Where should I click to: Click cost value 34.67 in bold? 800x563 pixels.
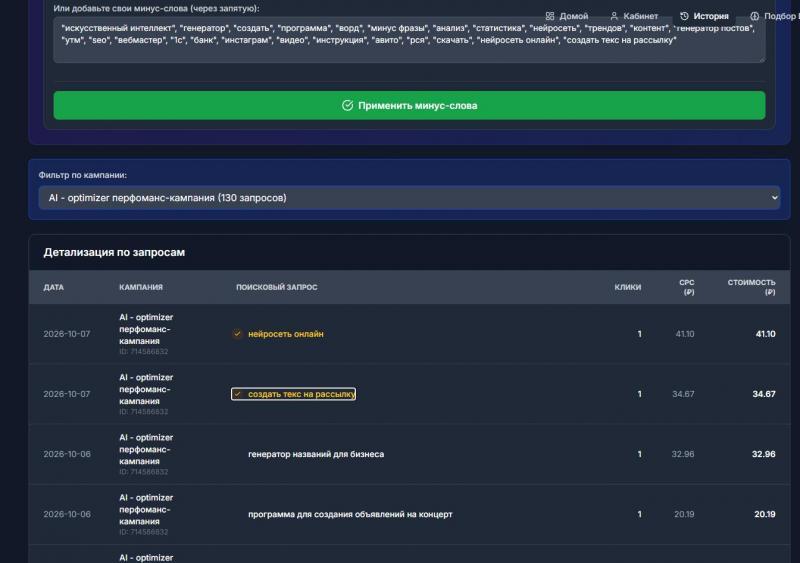pyautogui.click(x=764, y=394)
